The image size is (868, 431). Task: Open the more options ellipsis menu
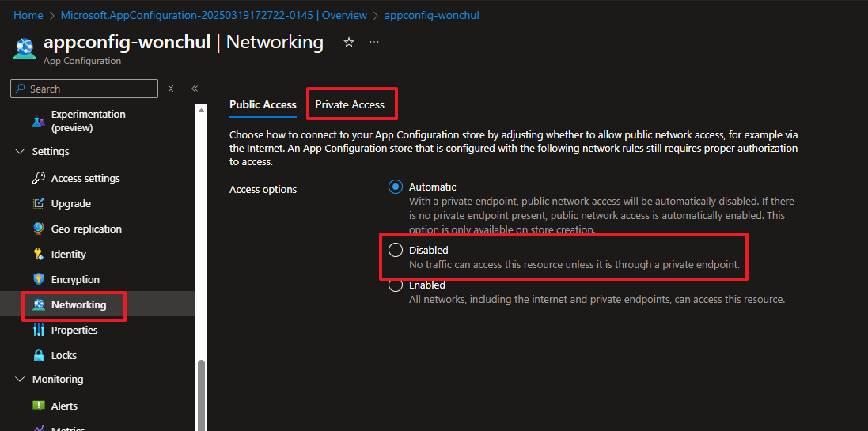point(374,42)
